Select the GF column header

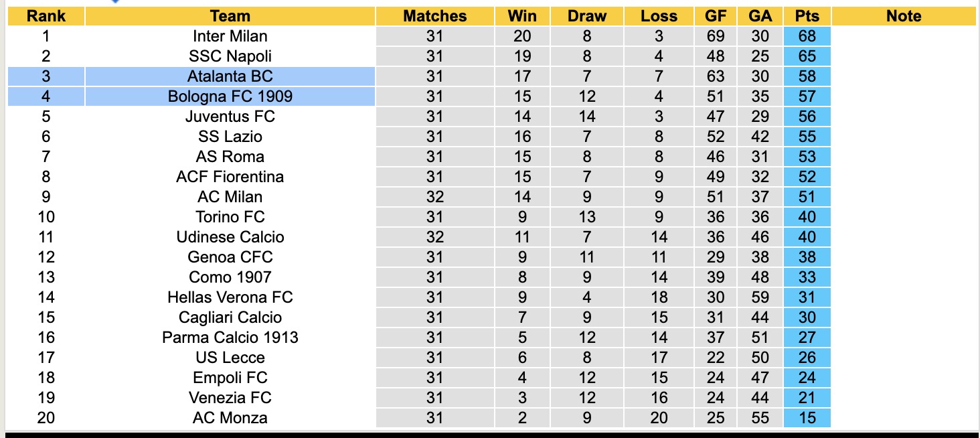(716, 16)
